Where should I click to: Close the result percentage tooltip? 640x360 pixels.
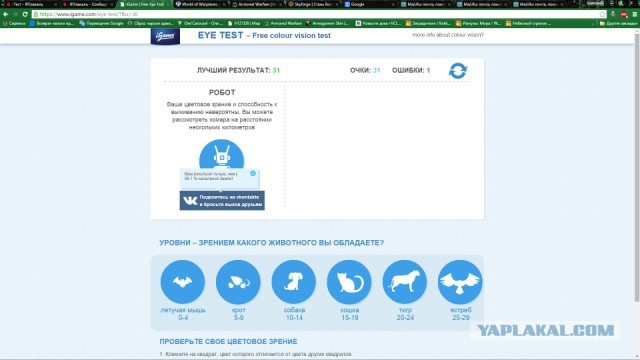tap(253, 173)
